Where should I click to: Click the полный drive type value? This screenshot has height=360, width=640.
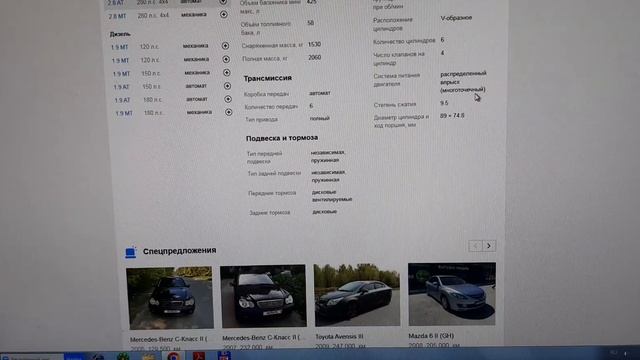pyautogui.click(x=320, y=118)
